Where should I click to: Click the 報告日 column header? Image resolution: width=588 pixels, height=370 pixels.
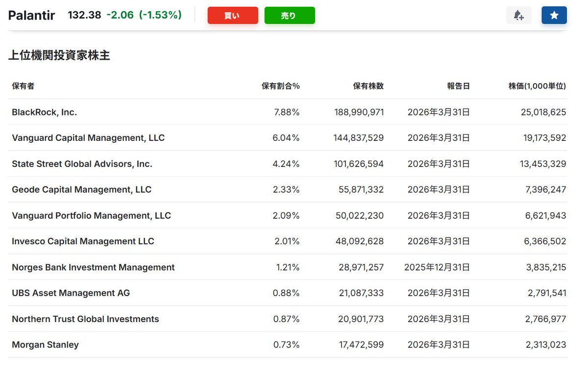pyautogui.click(x=458, y=86)
